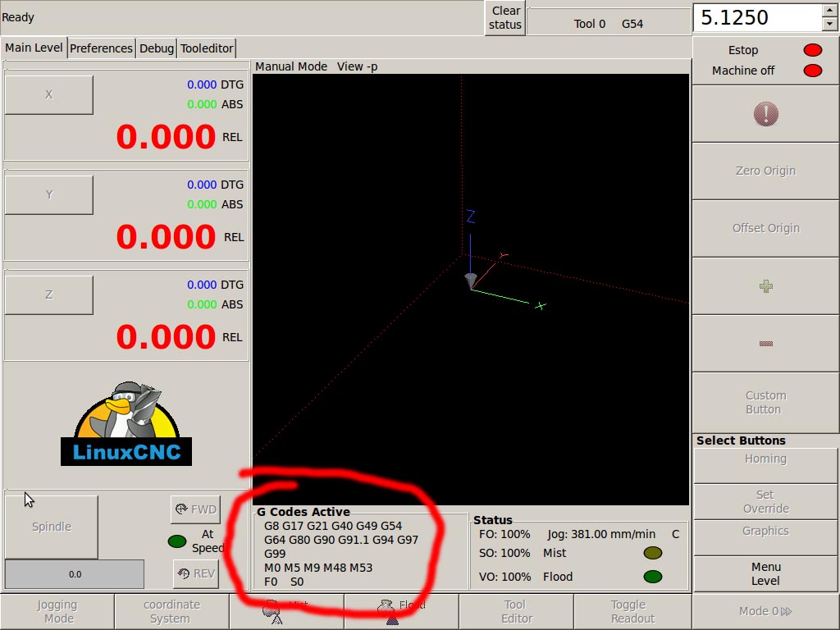Select the Y axis button

[48, 194]
